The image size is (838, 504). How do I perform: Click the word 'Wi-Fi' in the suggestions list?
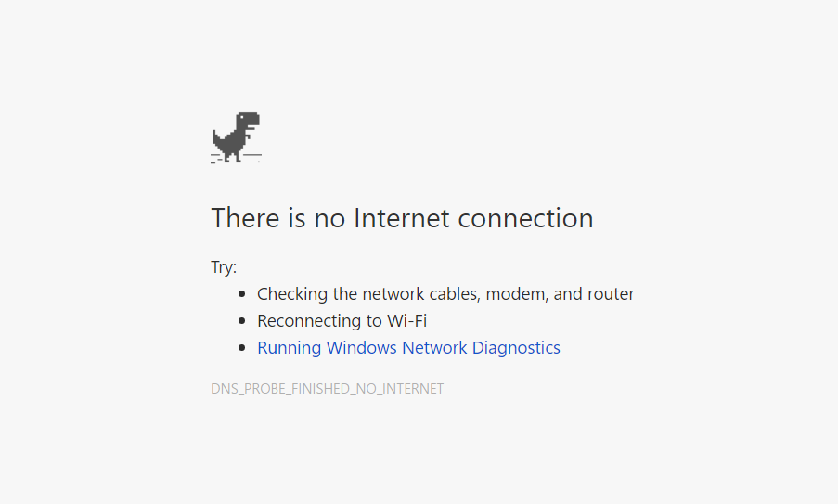pyautogui.click(x=406, y=320)
